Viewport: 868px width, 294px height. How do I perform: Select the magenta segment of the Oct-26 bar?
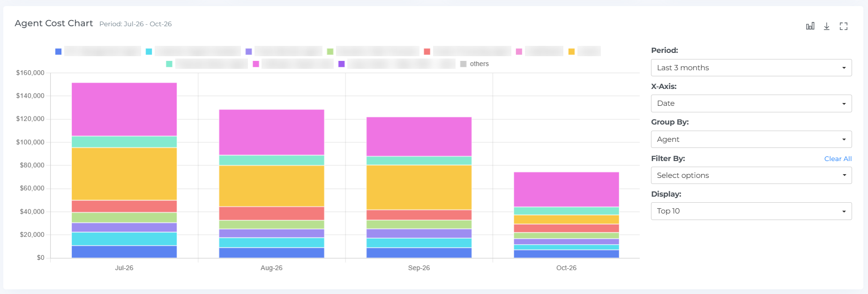566,190
